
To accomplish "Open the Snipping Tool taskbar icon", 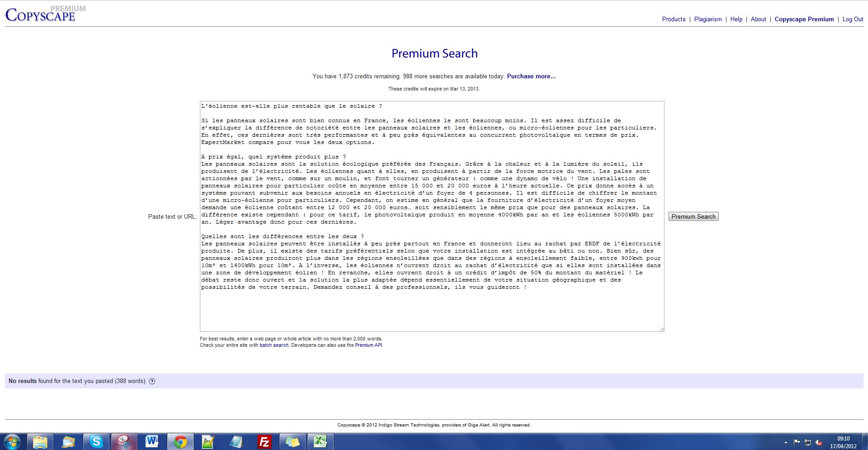I will 124,441.
